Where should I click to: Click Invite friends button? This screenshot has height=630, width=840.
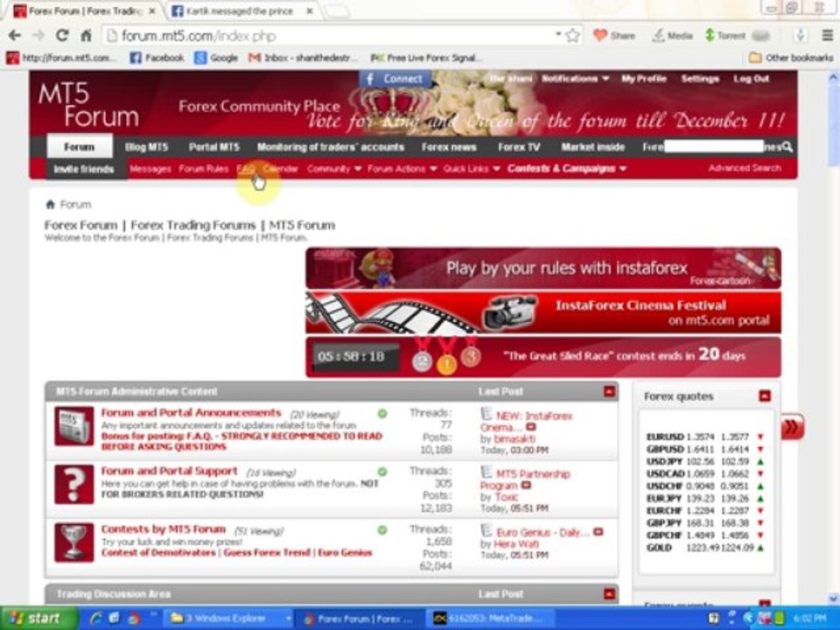84,169
